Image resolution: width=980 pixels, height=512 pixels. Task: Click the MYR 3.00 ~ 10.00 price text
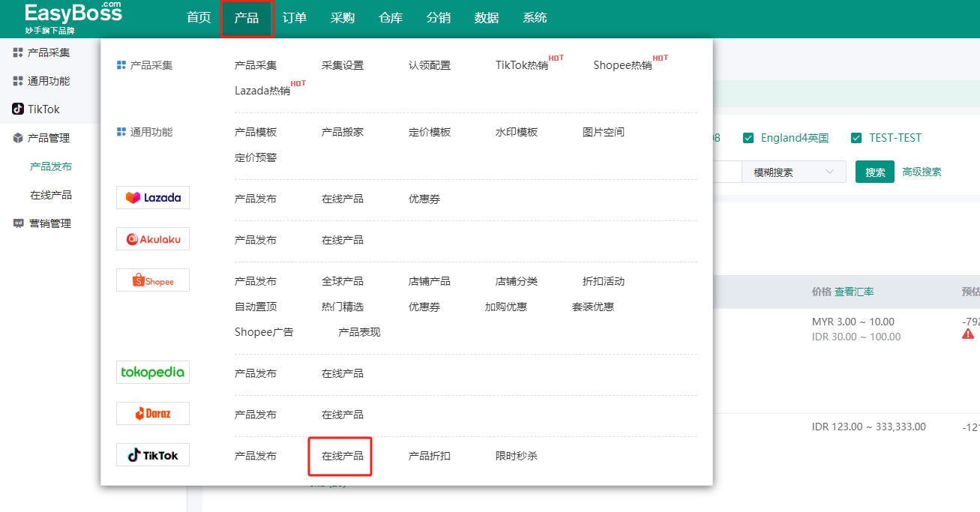tap(853, 322)
